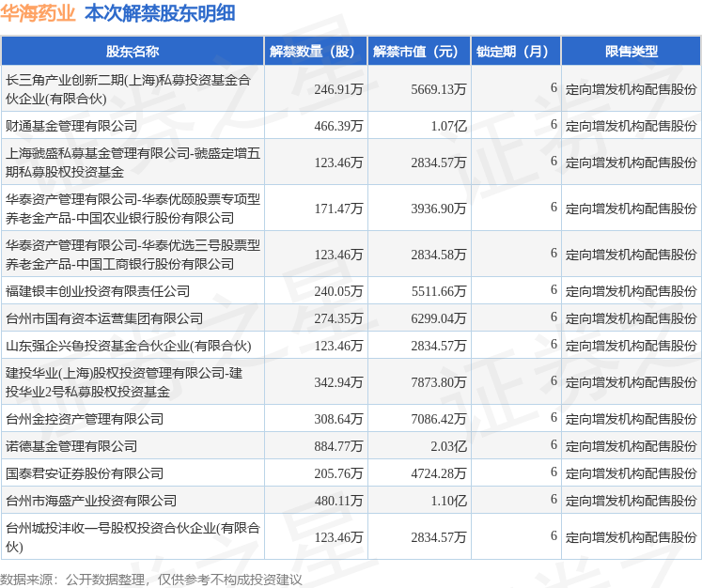The image size is (702, 588).
Task: Click shareholder 台州金控资产管理有限公司
Action: pos(85,419)
